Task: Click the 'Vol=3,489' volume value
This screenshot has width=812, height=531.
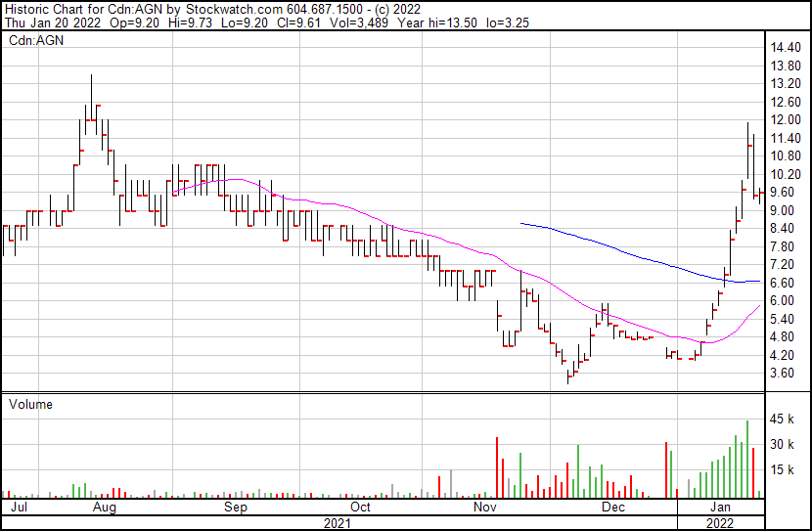Action: click(359, 22)
